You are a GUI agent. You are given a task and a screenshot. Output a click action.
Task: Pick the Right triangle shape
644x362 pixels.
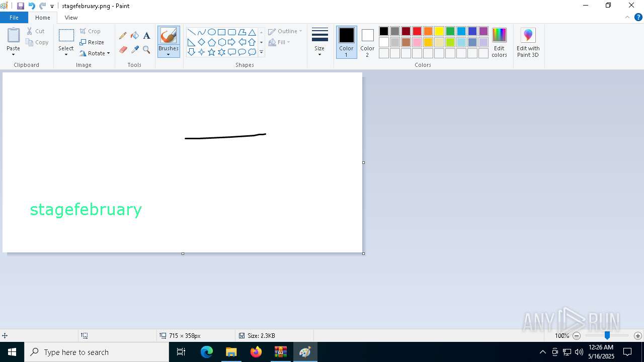point(192,42)
